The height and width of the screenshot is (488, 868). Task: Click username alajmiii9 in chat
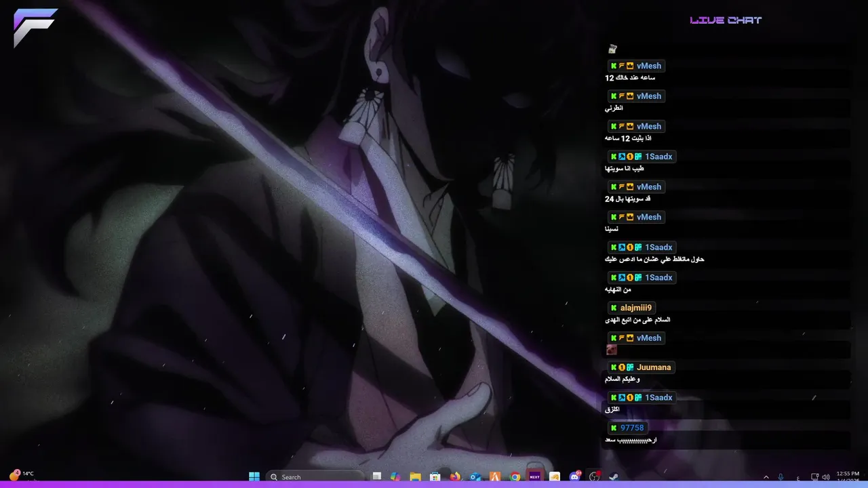tap(636, 308)
